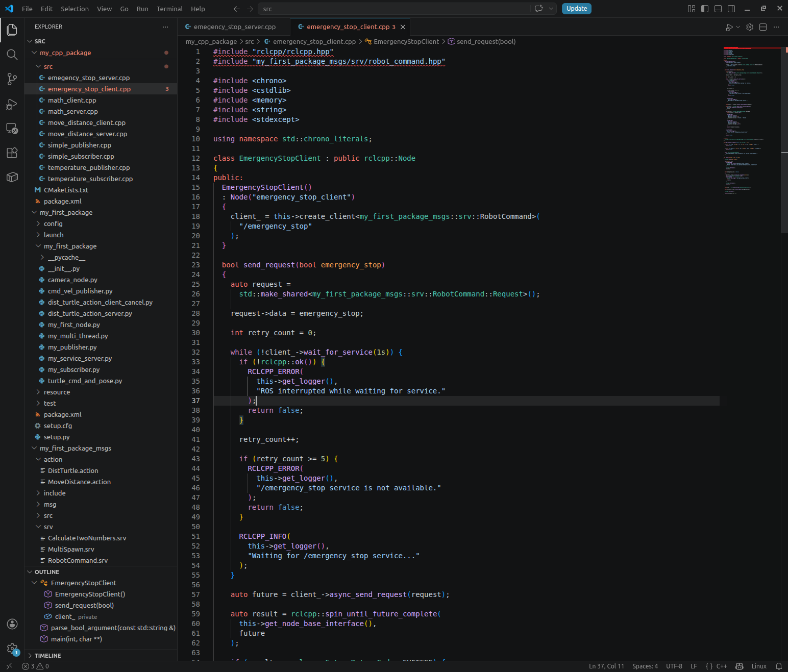788x672 pixels.
Task: Open the Search view in activity bar
Action: click(12, 55)
